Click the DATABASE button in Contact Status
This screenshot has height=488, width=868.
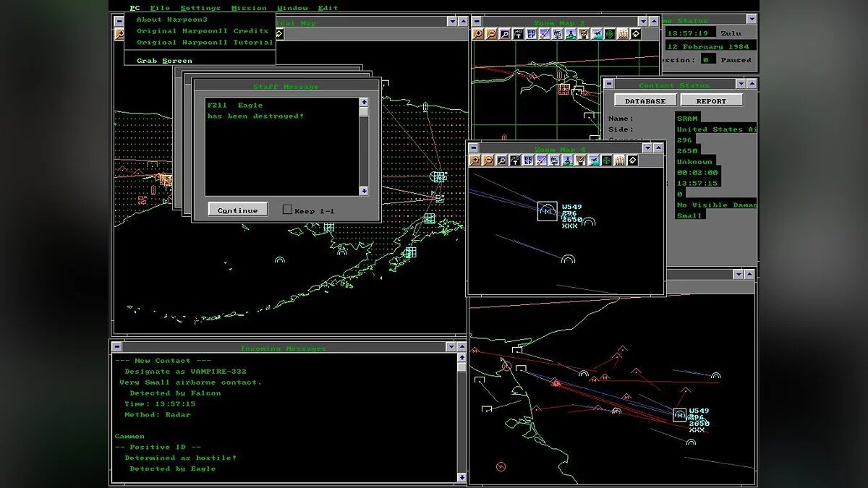pyautogui.click(x=645, y=100)
